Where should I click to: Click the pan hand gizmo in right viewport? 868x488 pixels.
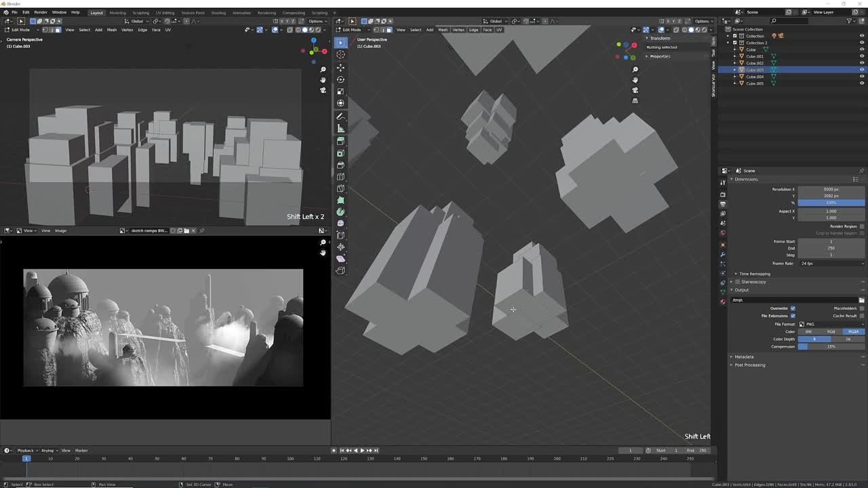point(635,80)
